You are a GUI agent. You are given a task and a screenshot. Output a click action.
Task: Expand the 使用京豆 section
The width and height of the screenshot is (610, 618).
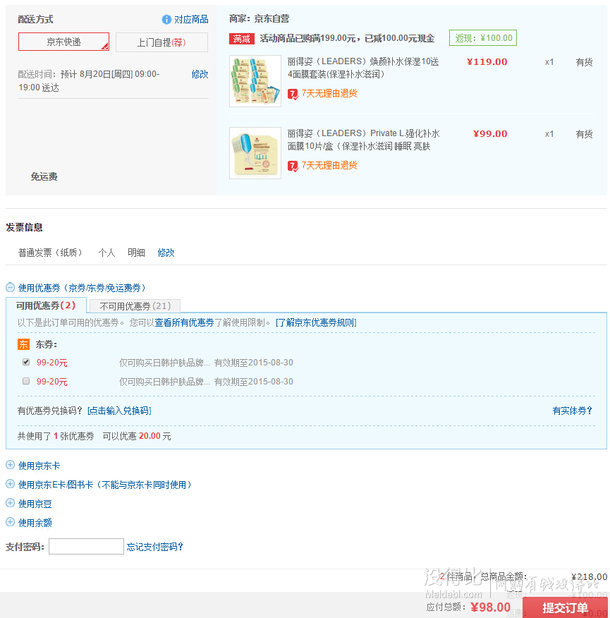pos(10,503)
